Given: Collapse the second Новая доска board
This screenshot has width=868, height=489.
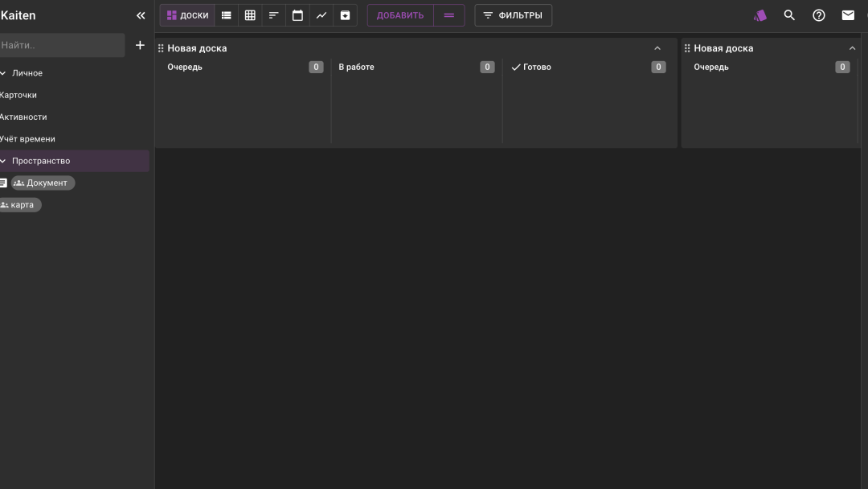Looking at the screenshot, I should click(853, 48).
